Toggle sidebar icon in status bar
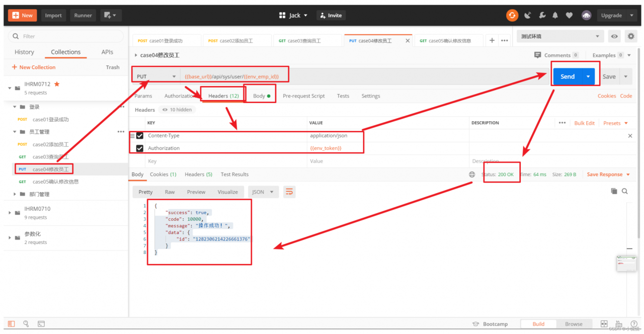 11,324
